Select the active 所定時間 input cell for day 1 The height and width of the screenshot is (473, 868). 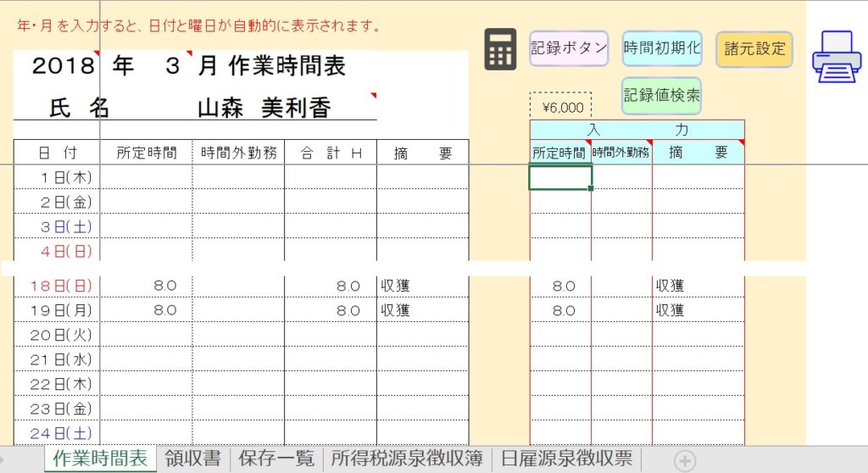[x=560, y=177]
